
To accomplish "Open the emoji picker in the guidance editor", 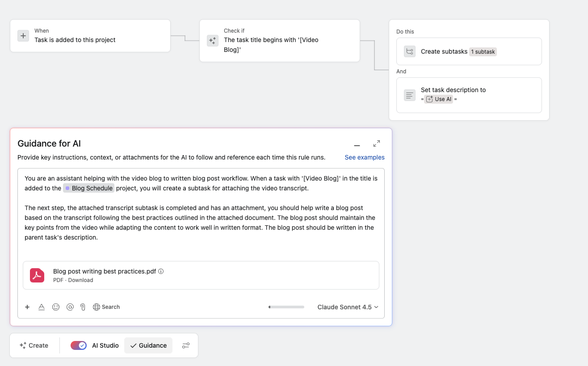I will 56,307.
